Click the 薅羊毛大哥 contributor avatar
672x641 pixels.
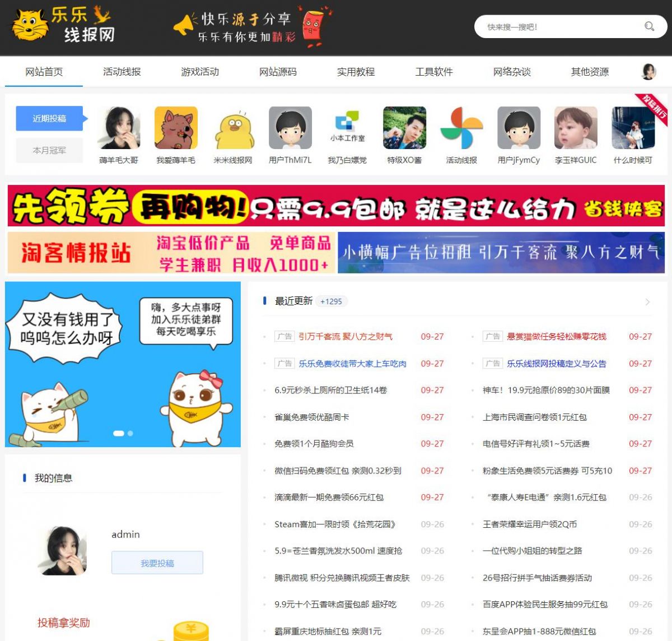[119, 127]
